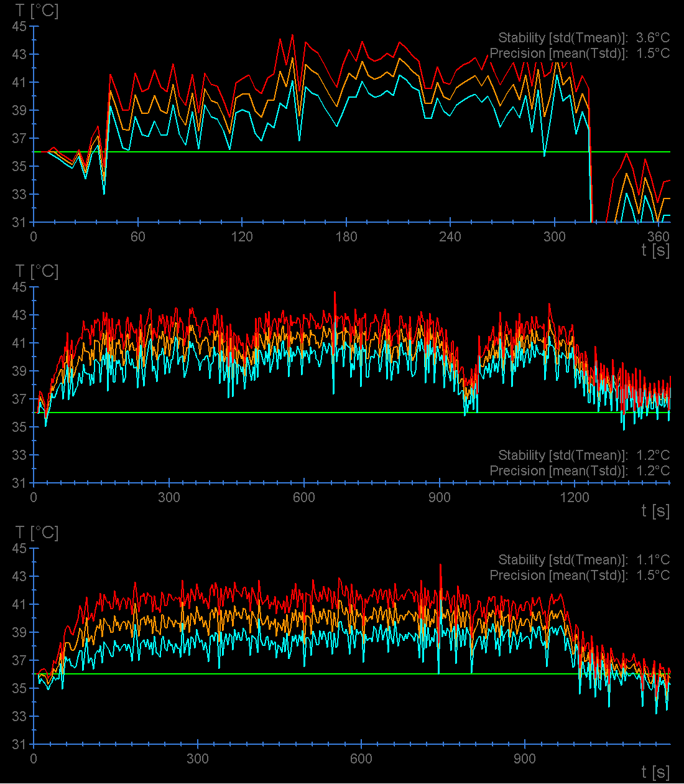The image size is (684, 784).
Task: Click the Stability 1.1°C label in bottom chart
Action: [584, 560]
